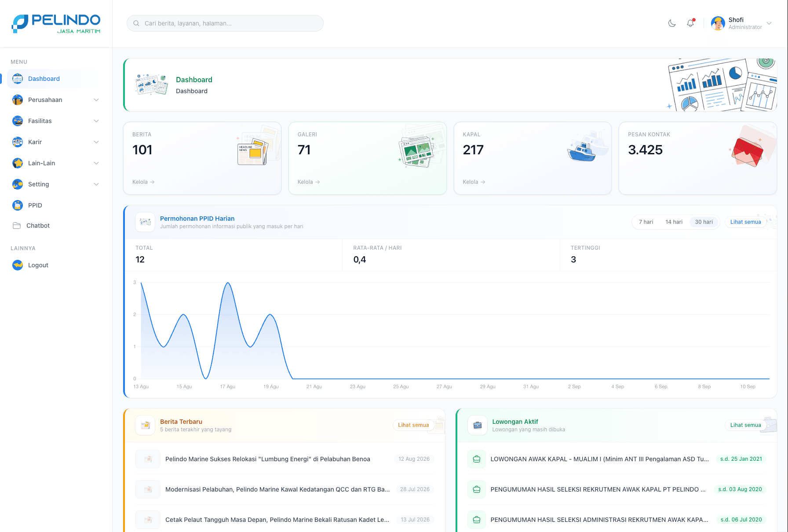Expand Lain-Lain menu chevron

pos(96,163)
